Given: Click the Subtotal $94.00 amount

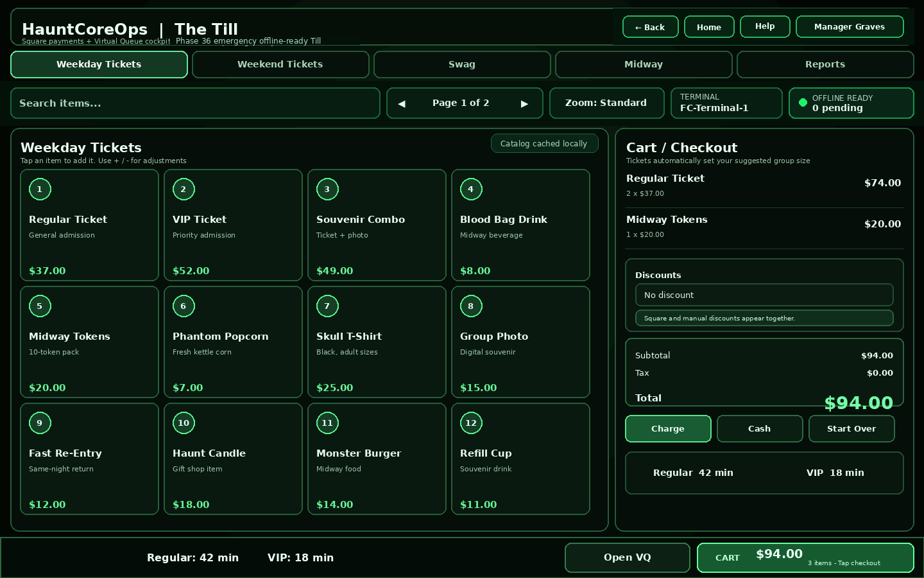Looking at the screenshot, I should [x=877, y=355].
